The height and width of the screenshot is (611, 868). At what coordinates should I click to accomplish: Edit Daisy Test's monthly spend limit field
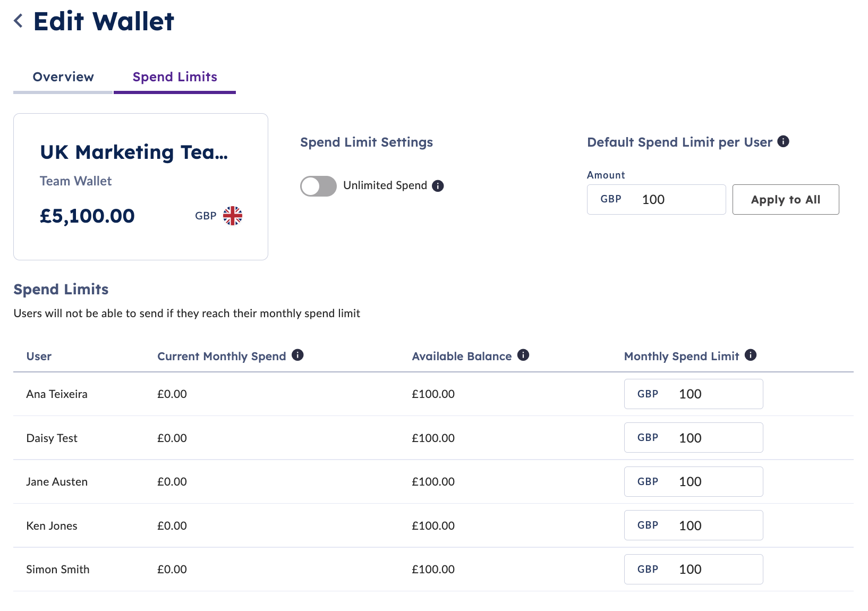[693, 438]
